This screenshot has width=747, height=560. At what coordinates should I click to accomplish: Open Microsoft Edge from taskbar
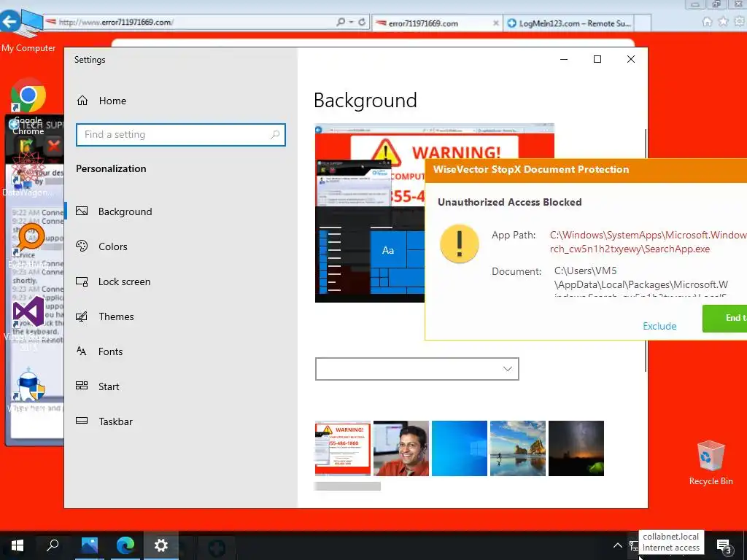[x=125, y=545]
